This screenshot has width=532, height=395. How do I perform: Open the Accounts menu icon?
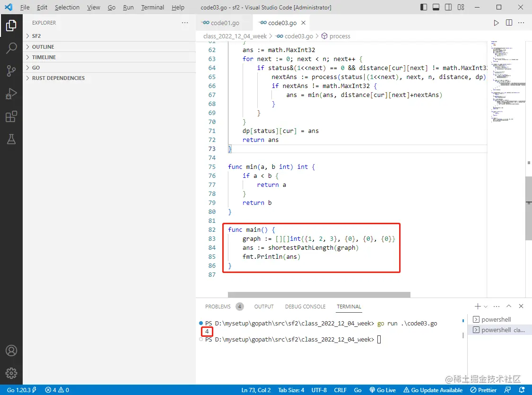pyautogui.click(x=11, y=351)
